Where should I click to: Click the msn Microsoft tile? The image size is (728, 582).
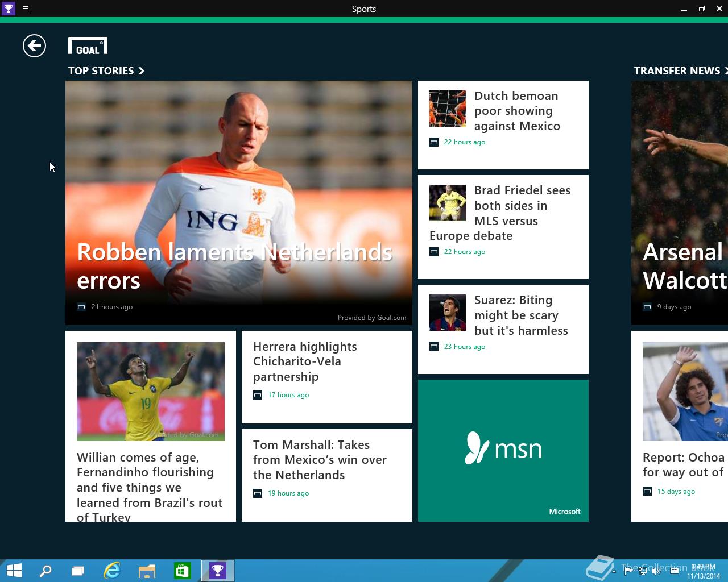(x=503, y=451)
